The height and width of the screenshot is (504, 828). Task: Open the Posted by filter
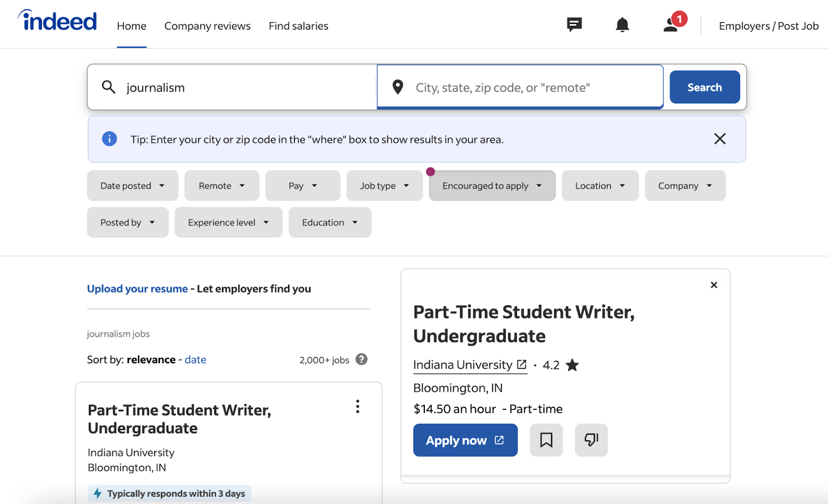coord(128,222)
